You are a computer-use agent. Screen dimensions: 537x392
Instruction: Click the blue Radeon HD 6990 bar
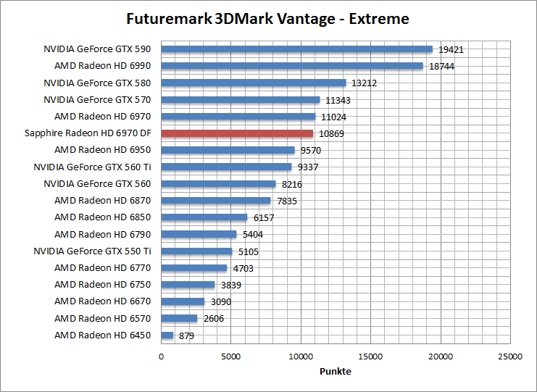tap(292, 66)
